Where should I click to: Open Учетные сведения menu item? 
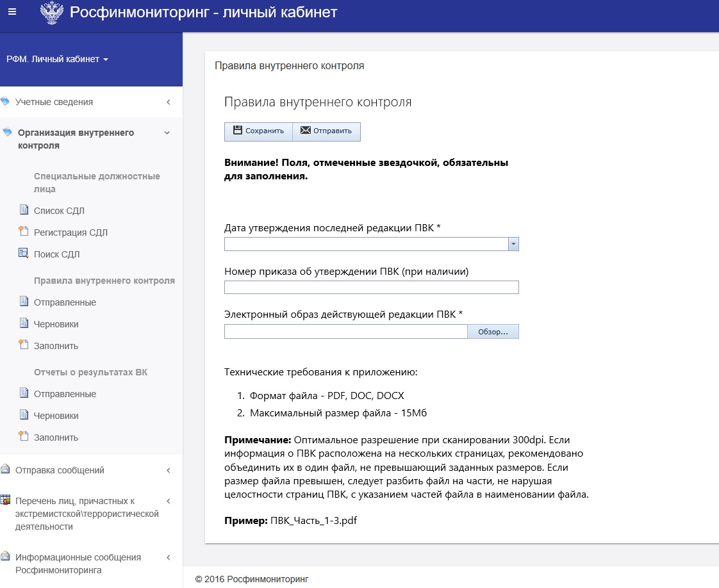(x=54, y=102)
